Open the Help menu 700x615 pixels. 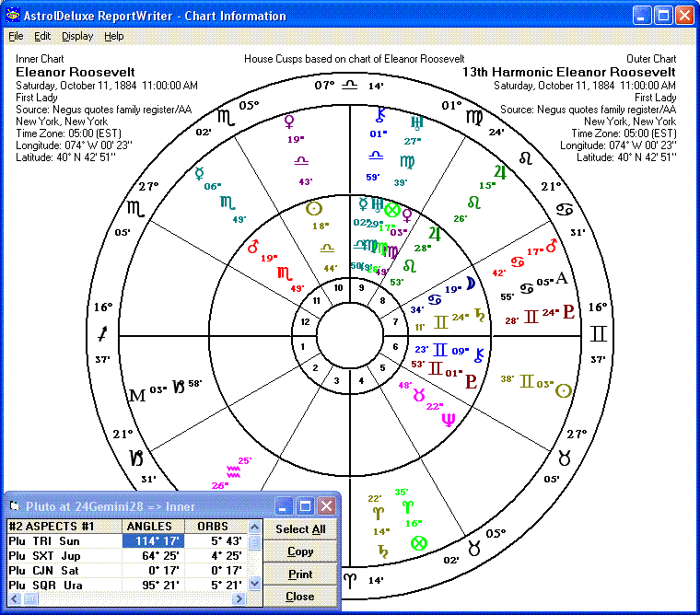[x=113, y=37]
